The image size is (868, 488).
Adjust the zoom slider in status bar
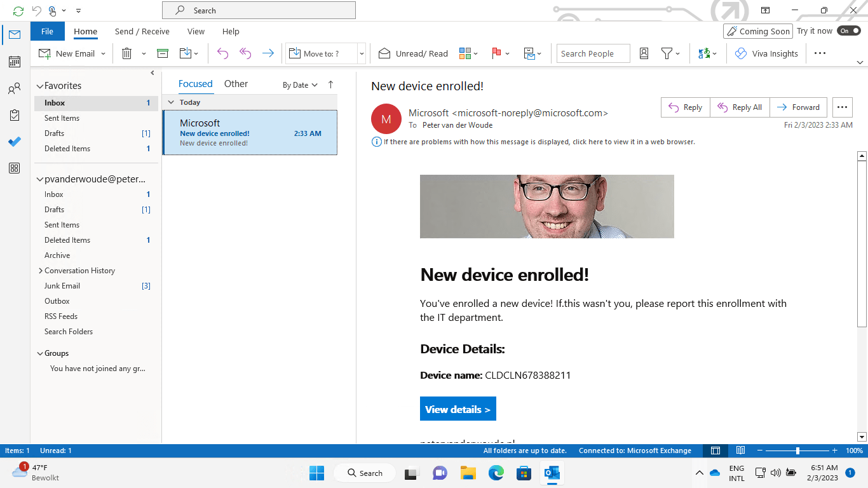(797, 451)
